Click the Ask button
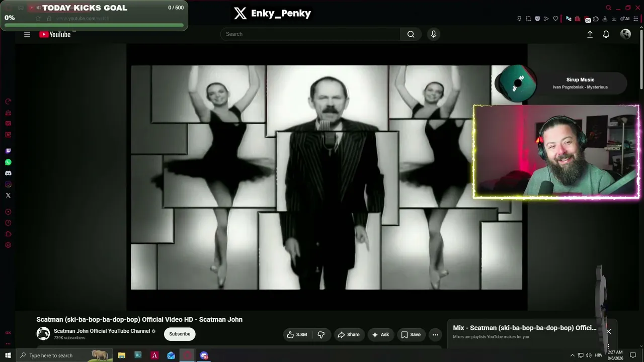 point(380,334)
